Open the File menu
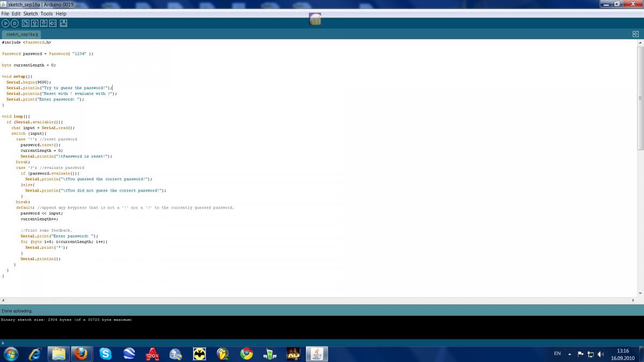 click(5, 13)
